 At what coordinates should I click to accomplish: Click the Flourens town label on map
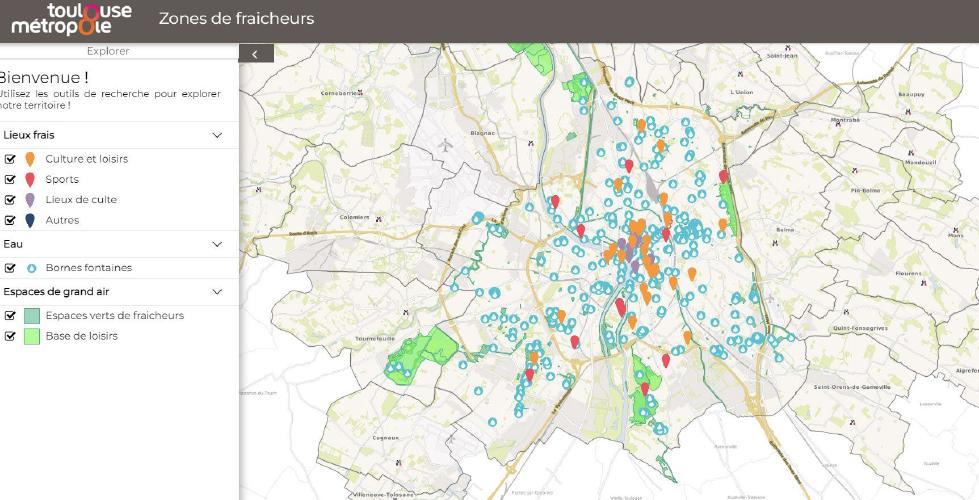(x=908, y=273)
